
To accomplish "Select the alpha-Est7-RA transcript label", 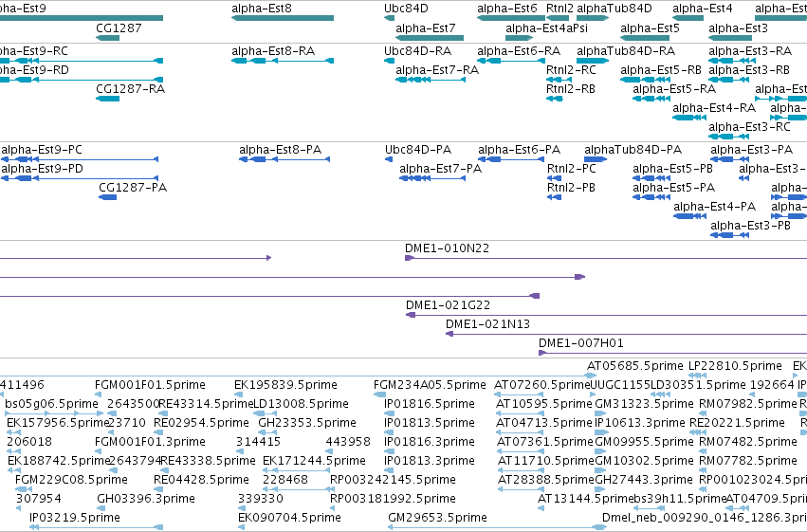I will [x=437, y=69].
